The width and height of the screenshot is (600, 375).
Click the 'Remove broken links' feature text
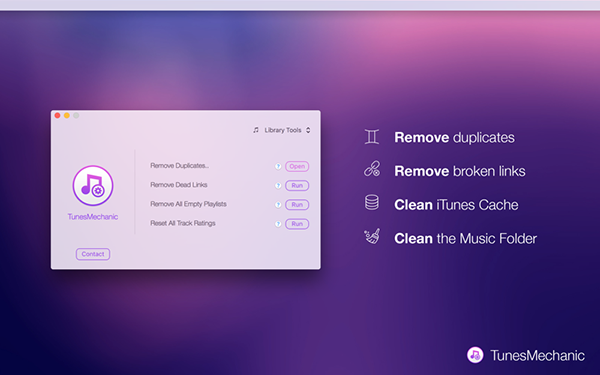coord(460,171)
